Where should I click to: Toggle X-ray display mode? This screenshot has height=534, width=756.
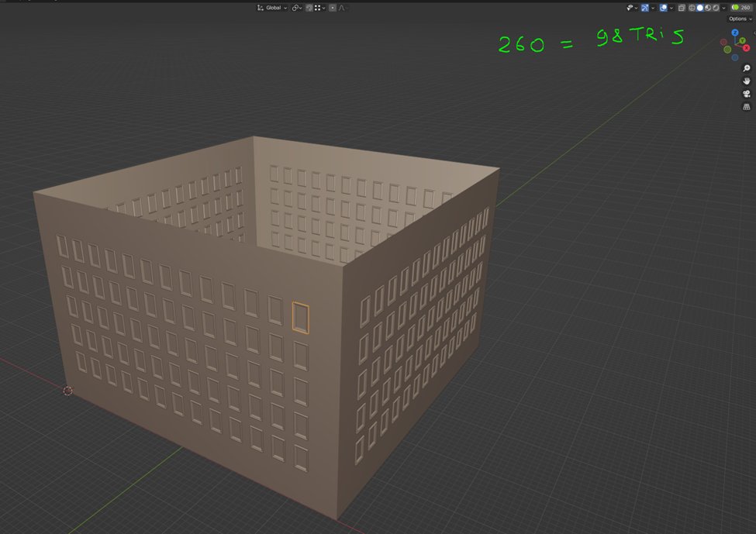click(x=682, y=8)
